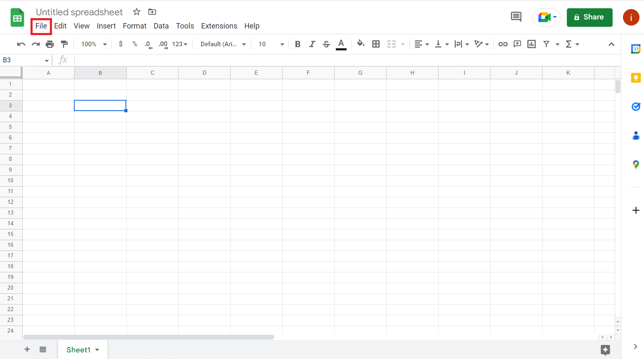Open Google Calendar side panel icon

636,49
